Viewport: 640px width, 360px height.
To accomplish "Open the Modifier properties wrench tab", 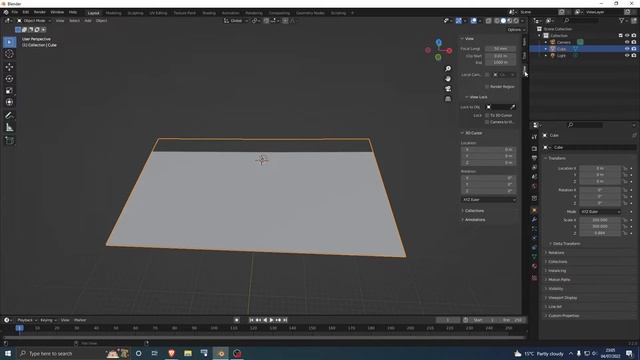I will [x=534, y=220].
